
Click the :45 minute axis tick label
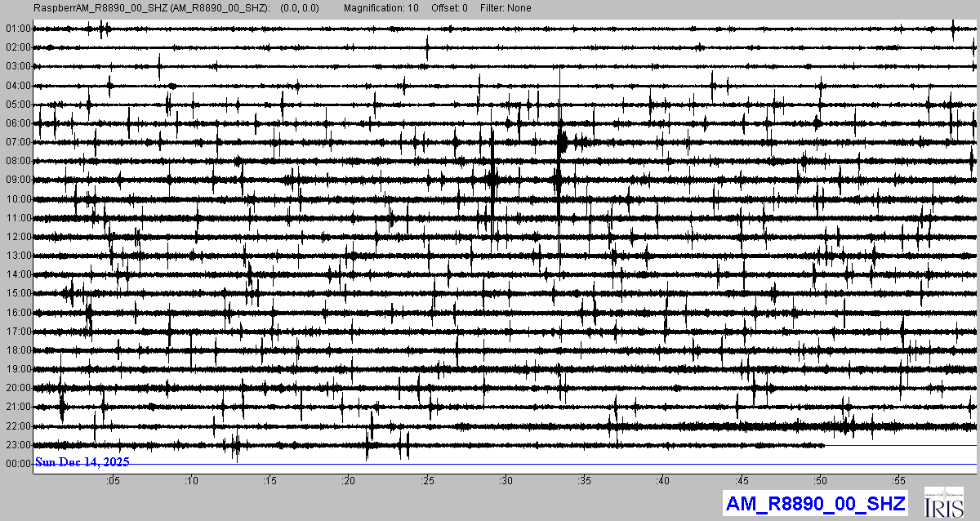(x=742, y=481)
